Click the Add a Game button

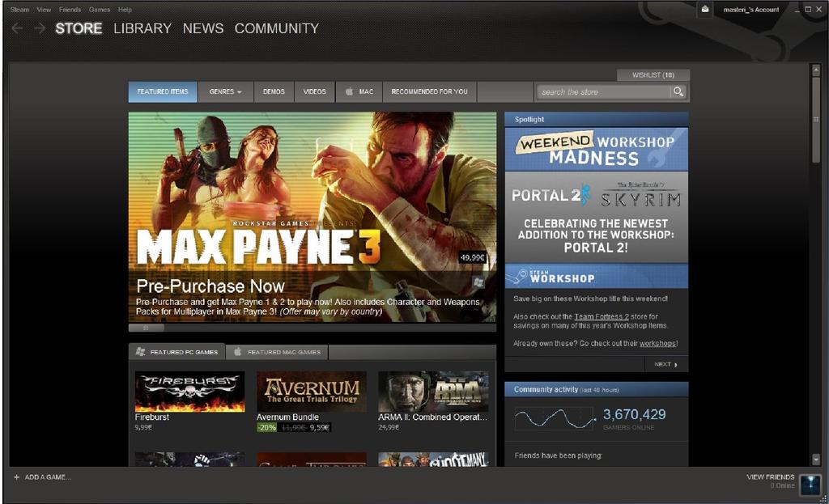[x=42, y=477]
